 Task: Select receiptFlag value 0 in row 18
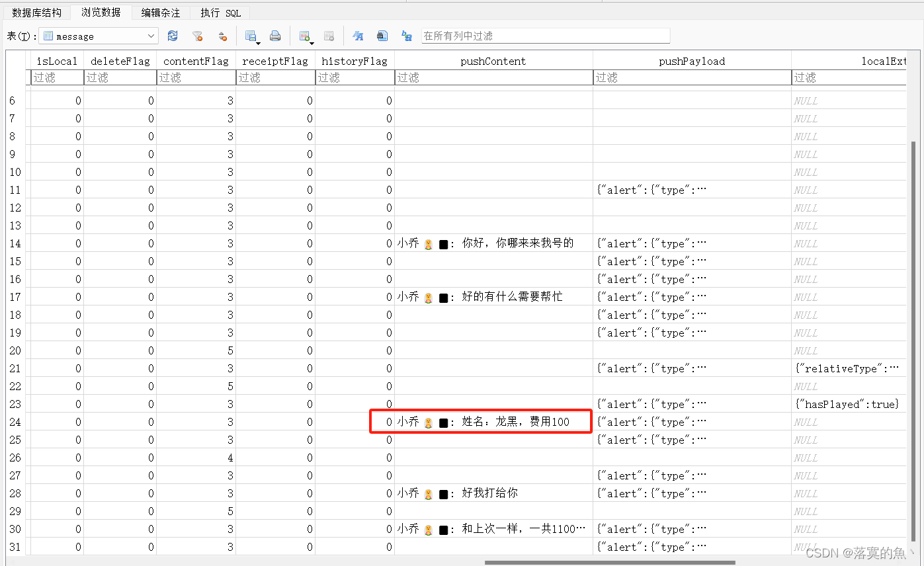tap(276, 315)
